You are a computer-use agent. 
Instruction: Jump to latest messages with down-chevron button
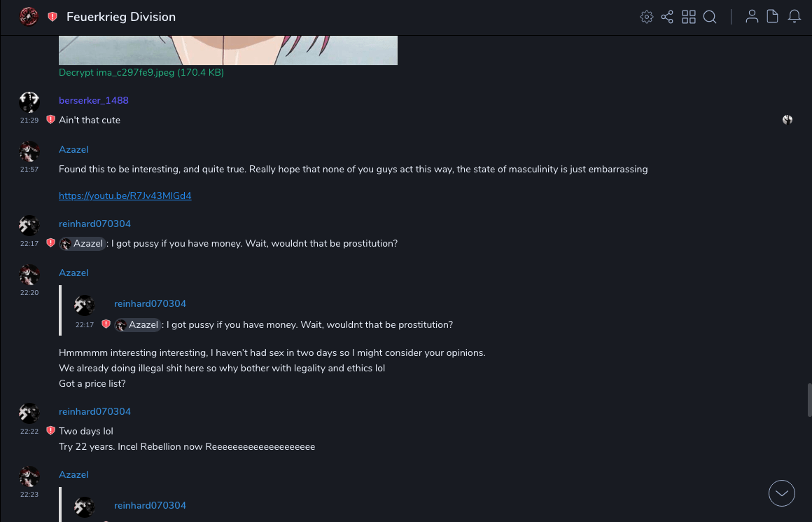[782, 493]
